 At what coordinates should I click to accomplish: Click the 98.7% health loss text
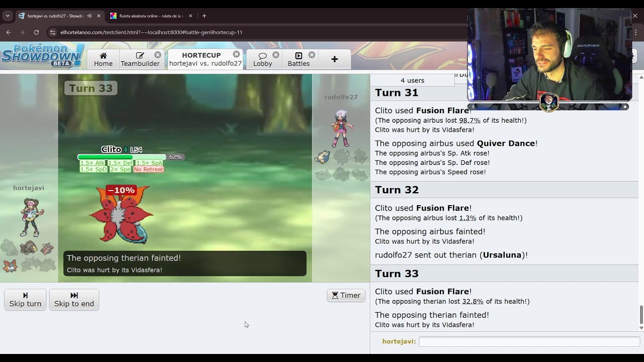point(470,120)
